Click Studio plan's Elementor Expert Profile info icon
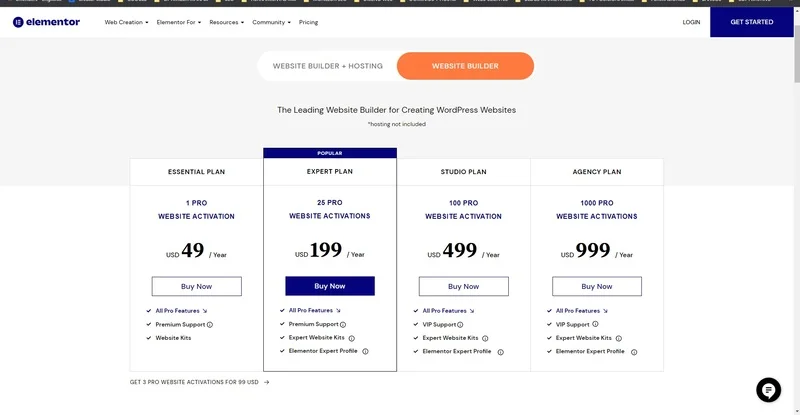 click(x=500, y=351)
